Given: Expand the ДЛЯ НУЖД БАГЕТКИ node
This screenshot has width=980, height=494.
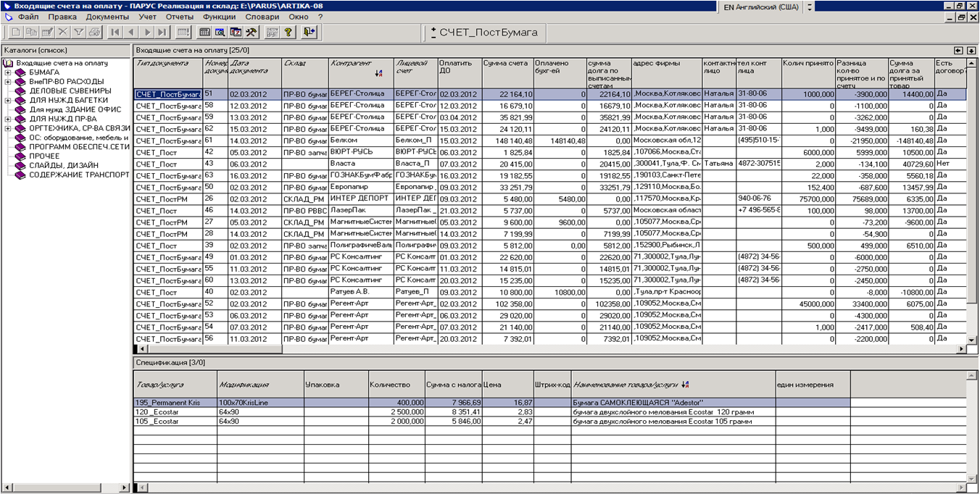Looking at the screenshot, I should point(8,100).
